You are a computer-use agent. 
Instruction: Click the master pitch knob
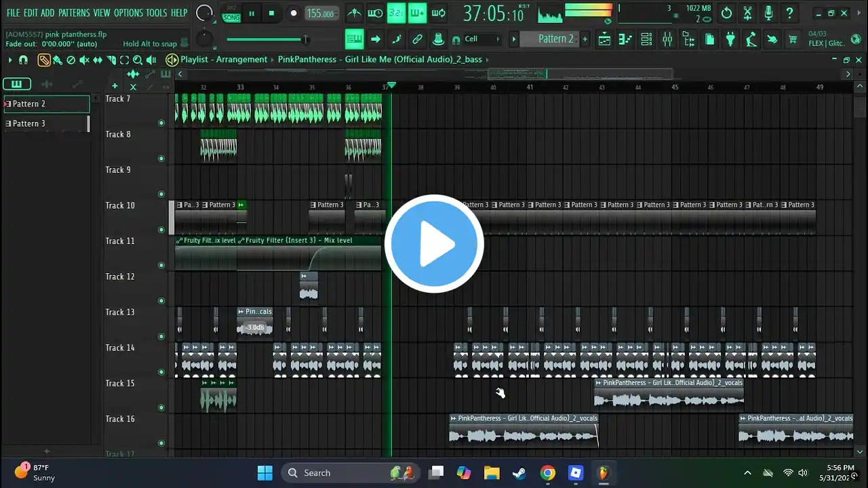click(204, 40)
